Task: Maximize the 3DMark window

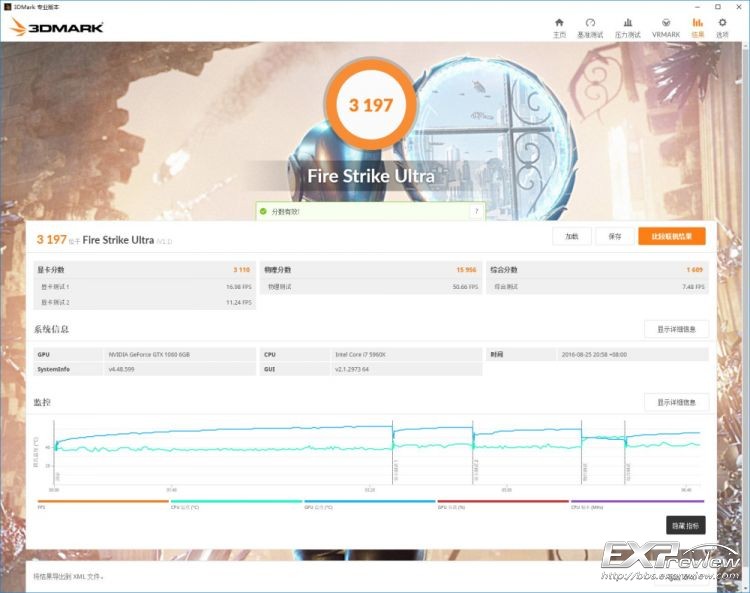Action: point(717,7)
